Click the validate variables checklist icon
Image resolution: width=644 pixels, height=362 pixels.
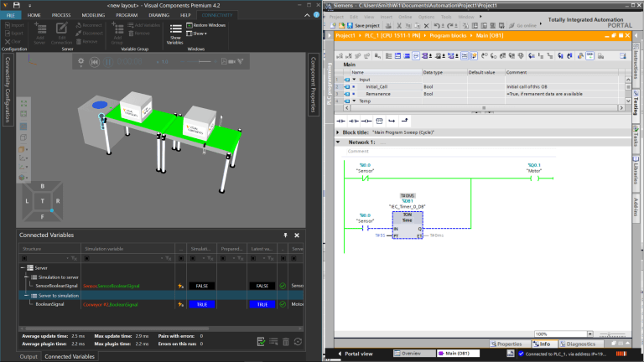(x=261, y=342)
